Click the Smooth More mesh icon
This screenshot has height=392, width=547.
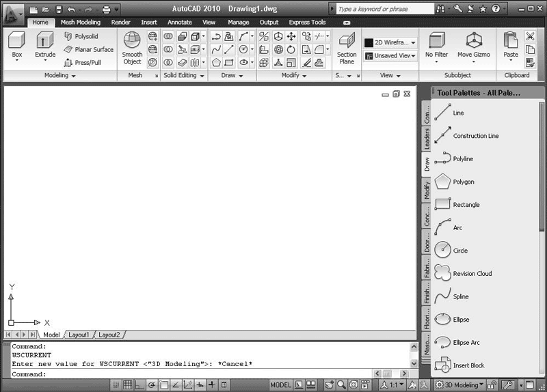152,36
